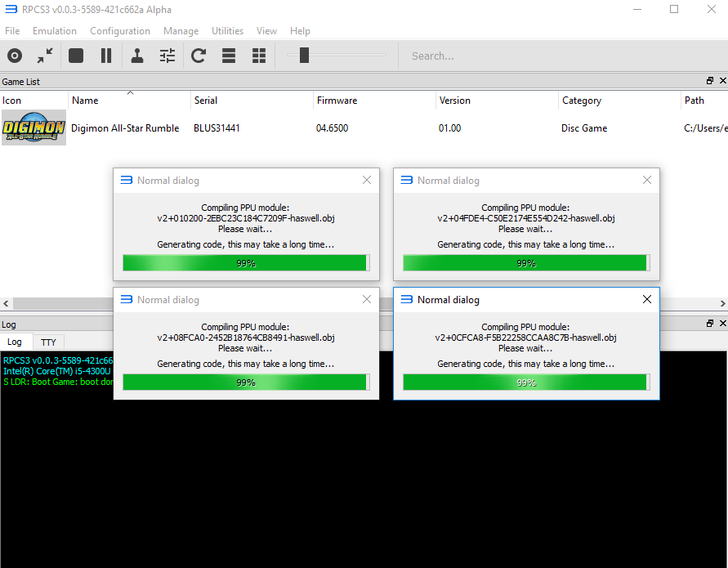Close the dialog compiling v2+010200 module
728x568 pixels.
(x=367, y=180)
